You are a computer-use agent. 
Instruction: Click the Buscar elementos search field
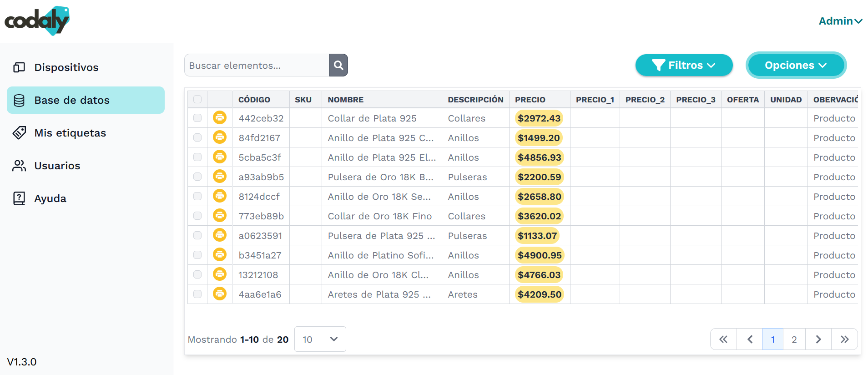point(257,65)
